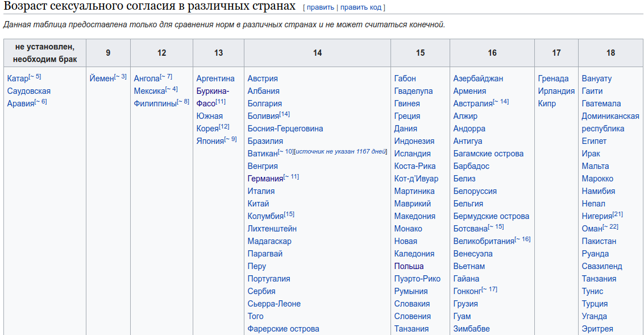
Task: Open the Польша country link
Action: [x=409, y=266]
